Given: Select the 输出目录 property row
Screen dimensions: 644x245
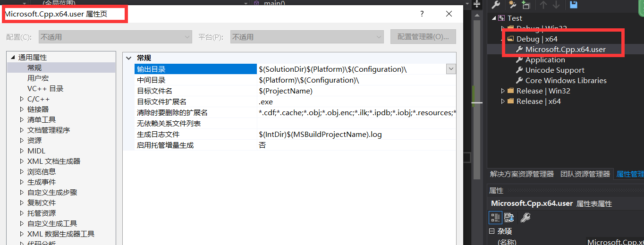Looking at the screenshot, I should pyautogui.click(x=295, y=69).
